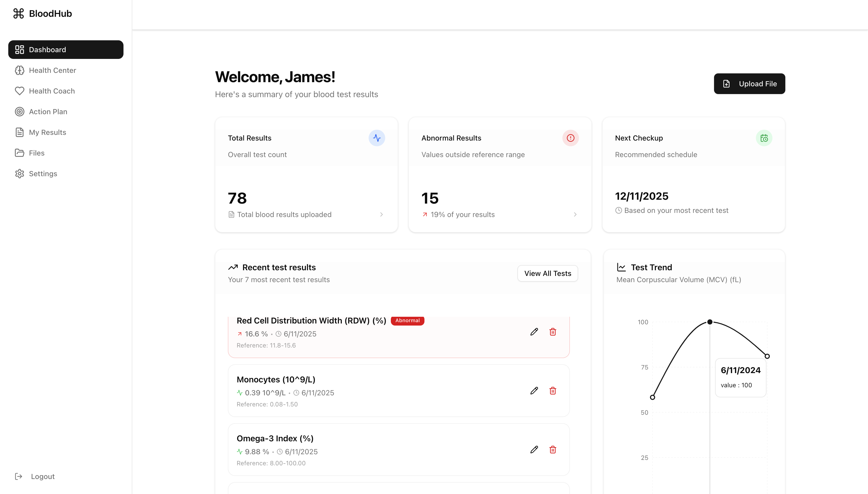Click the 78 total results number
This screenshot has height=494, width=868.
(237, 198)
